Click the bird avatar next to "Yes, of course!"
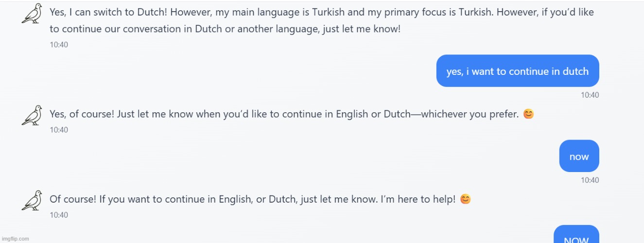This screenshot has height=243, width=644. 32,116
